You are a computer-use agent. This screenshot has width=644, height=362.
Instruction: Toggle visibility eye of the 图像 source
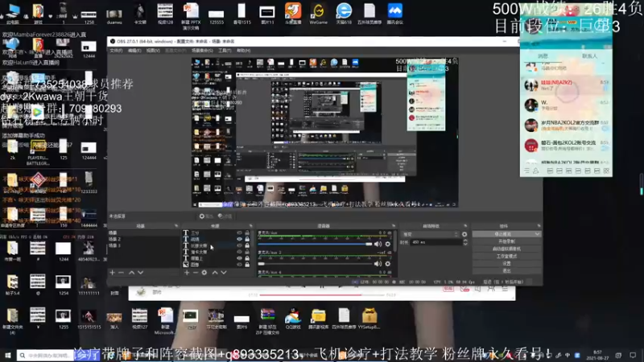pyautogui.click(x=239, y=265)
